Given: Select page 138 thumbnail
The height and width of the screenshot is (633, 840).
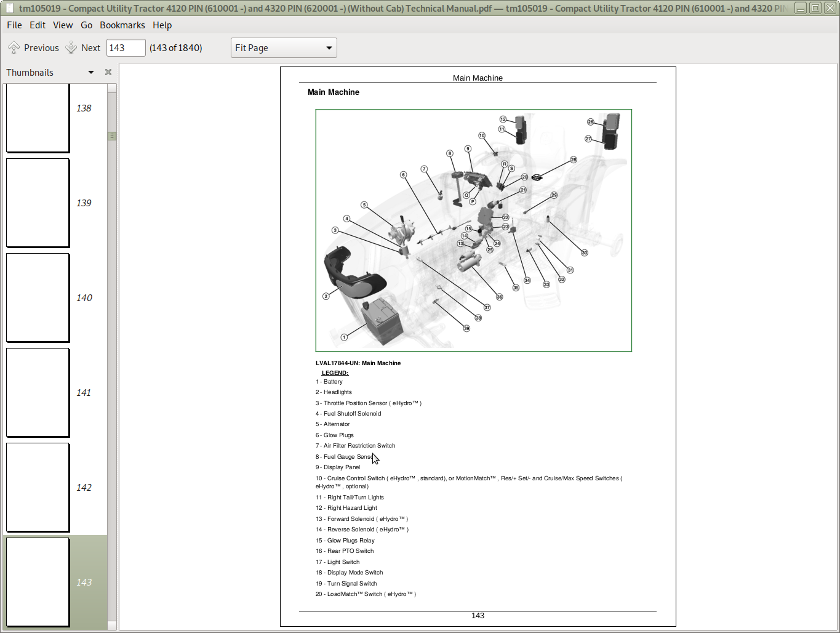Looking at the screenshot, I should [38, 118].
